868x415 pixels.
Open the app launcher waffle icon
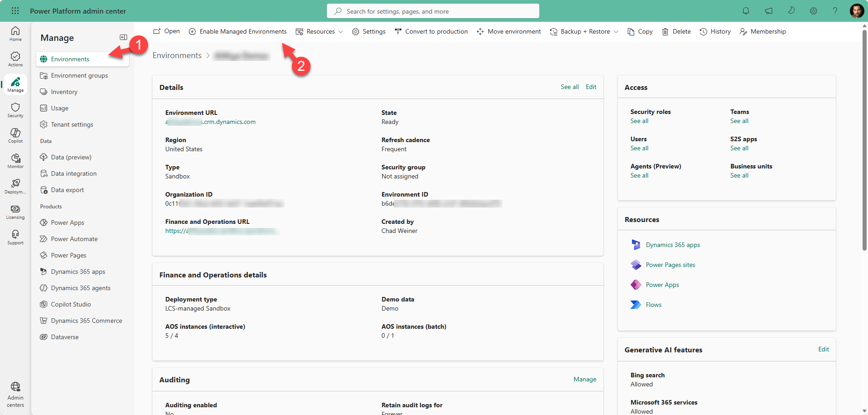(15, 11)
